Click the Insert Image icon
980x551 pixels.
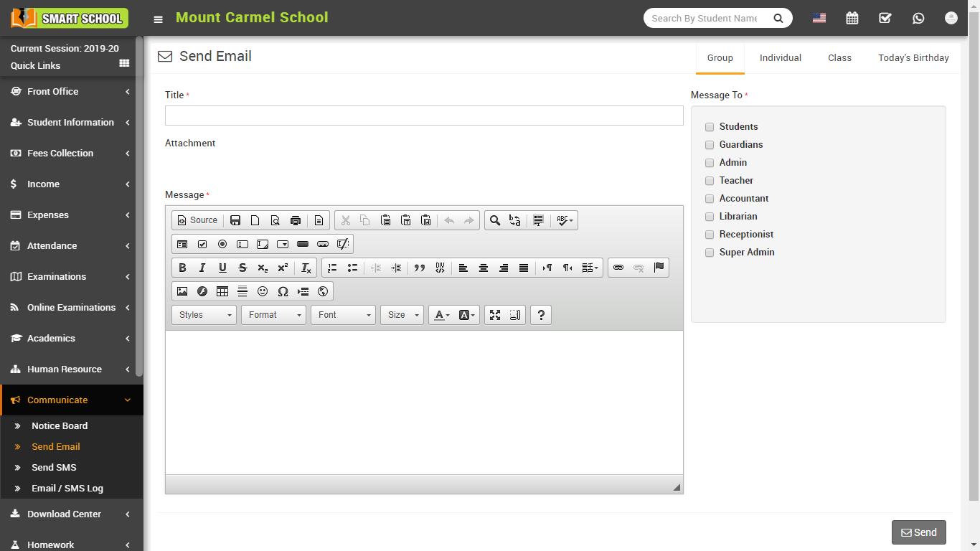(x=182, y=291)
